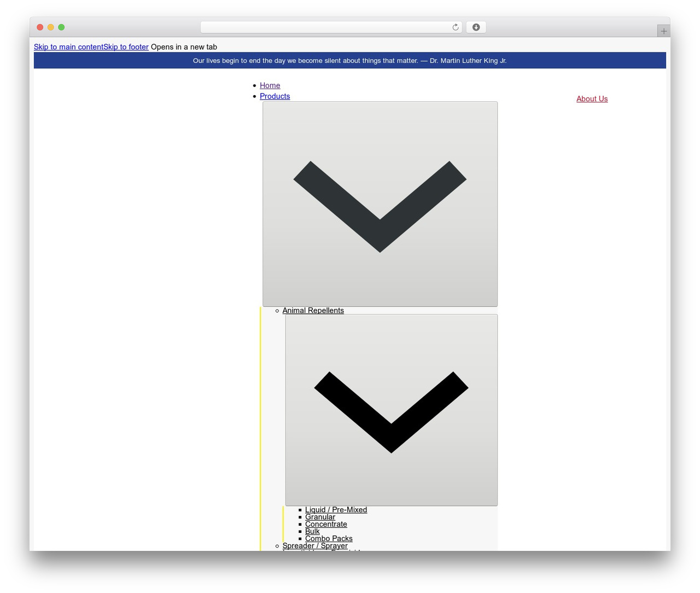
Task: Open the Concentrate link
Action: tap(326, 524)
